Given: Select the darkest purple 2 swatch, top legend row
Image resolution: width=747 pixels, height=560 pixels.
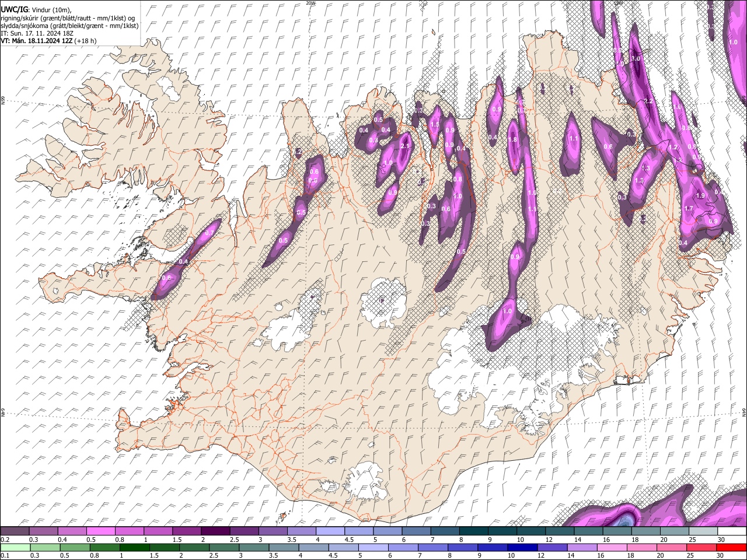Looking at the screenshot, I should [x=215, y=531].
